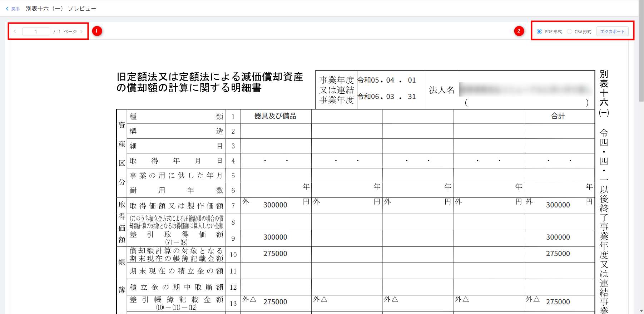Viewport: 644px width, 314px height.
Task: Click the 令和06.03.31 end date
Action: (x=387, y=97)
